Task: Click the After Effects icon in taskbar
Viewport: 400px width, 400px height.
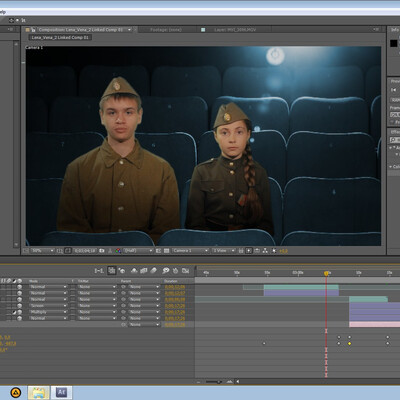Action: point(61,392)
